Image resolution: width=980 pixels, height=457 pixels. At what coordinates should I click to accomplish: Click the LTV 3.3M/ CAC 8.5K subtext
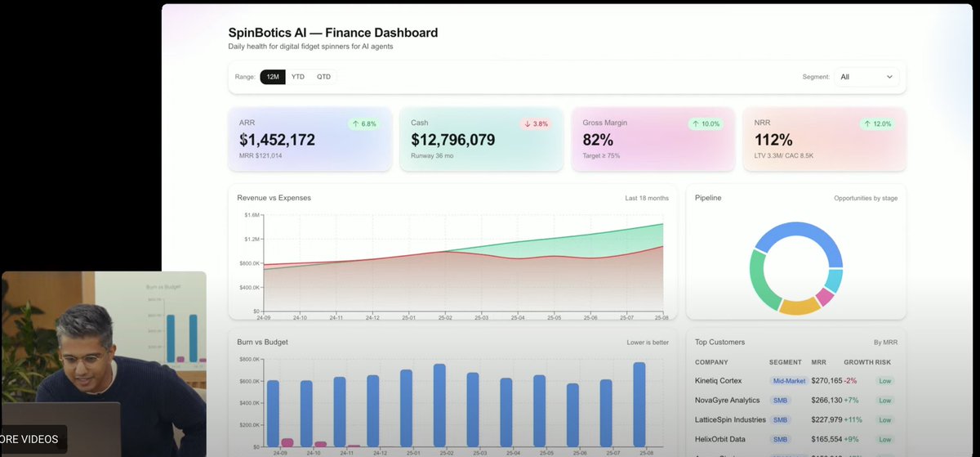click(x=785, y=155)
